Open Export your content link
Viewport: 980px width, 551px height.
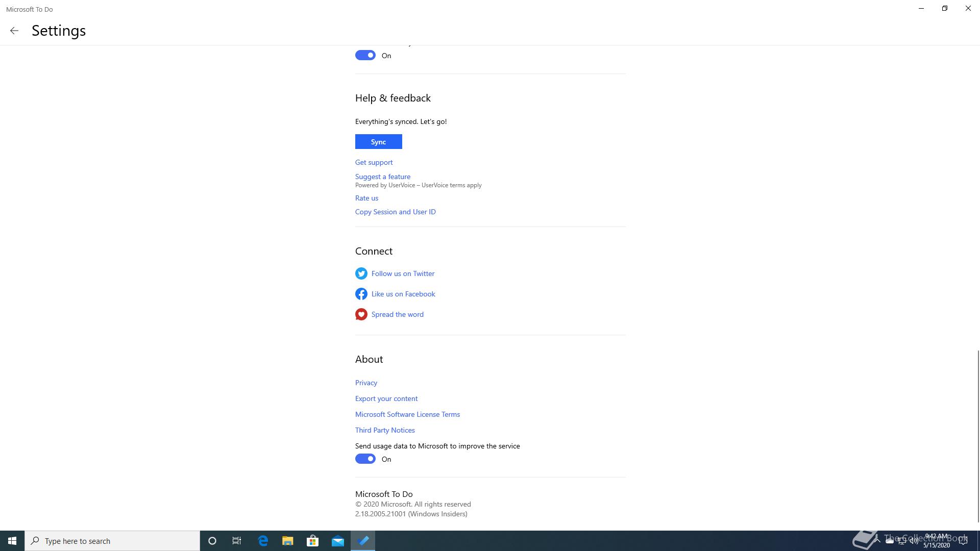[386, 398]
